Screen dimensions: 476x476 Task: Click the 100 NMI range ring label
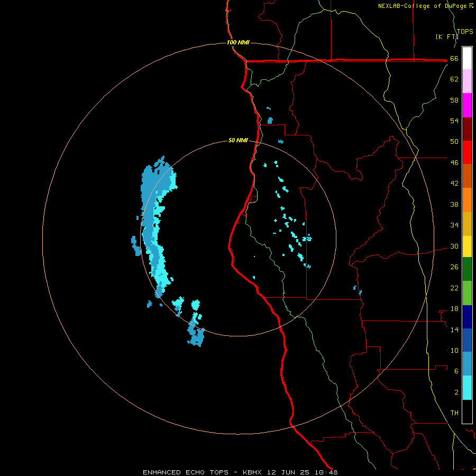[x=238, y=42]
